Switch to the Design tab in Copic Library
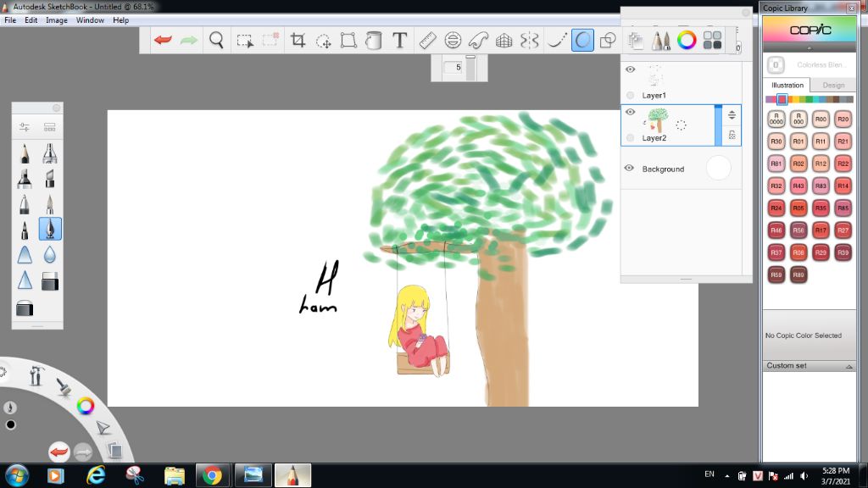 [833, 86]
